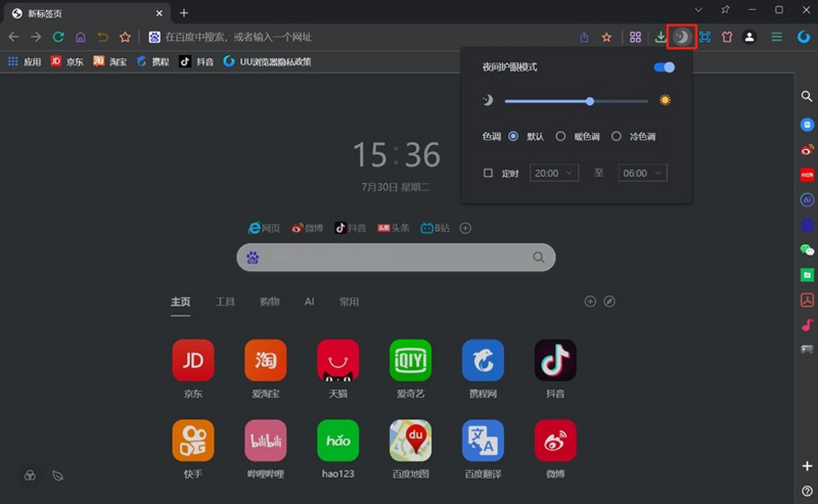Open the 淘宝 bookmark

point(110,61)
